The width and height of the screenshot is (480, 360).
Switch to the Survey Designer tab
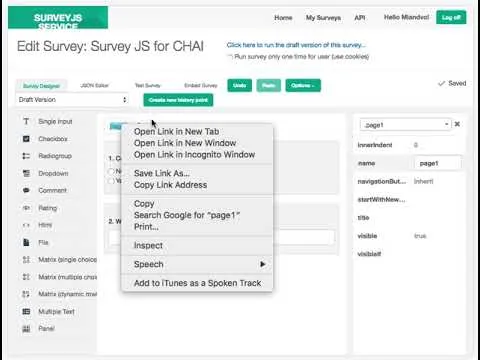41,86
